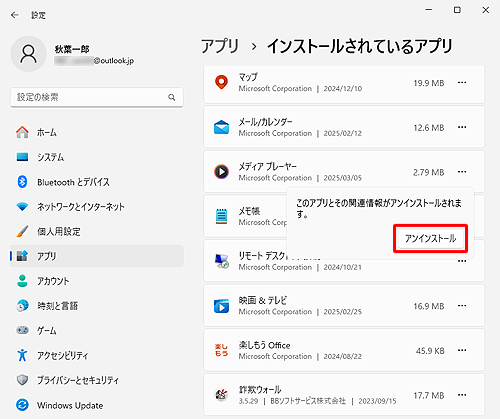Click the system monitor icon
This screenshot has height=419, width=500.
point(22,157)
